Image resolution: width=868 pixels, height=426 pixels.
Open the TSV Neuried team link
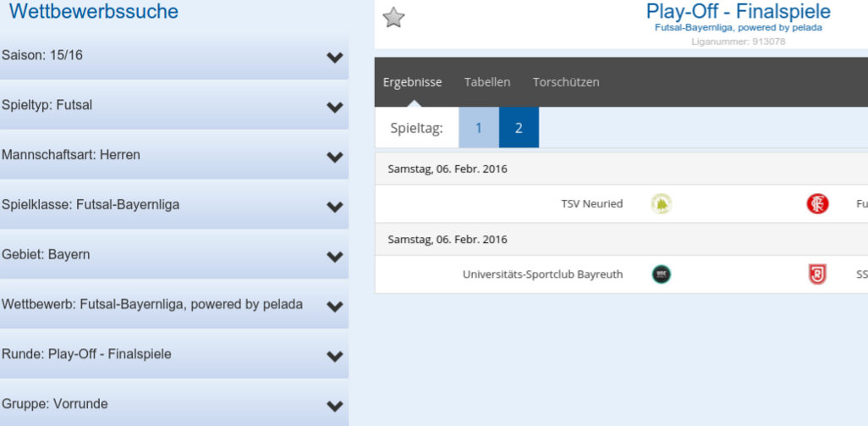point(591,204)
